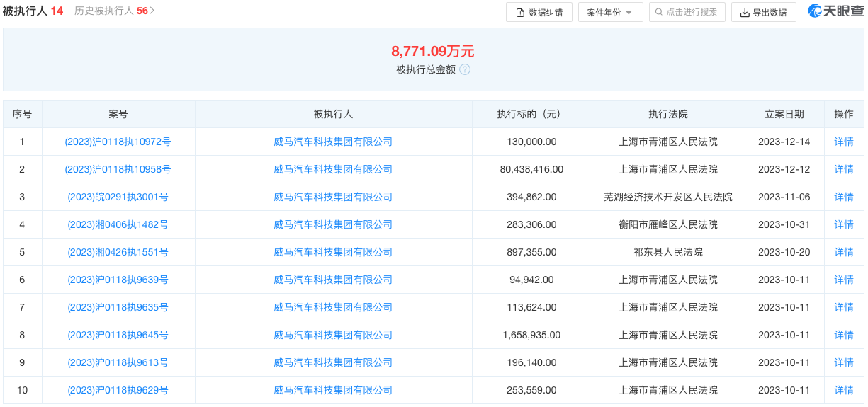Click the amount 1,658,935.00
Screen dimensions: 868x407
(531, 335)
